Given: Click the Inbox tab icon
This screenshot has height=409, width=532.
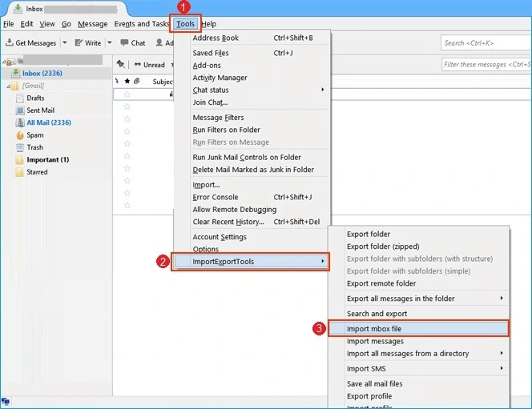Looking at the screenshot, I should coord(18,9).
